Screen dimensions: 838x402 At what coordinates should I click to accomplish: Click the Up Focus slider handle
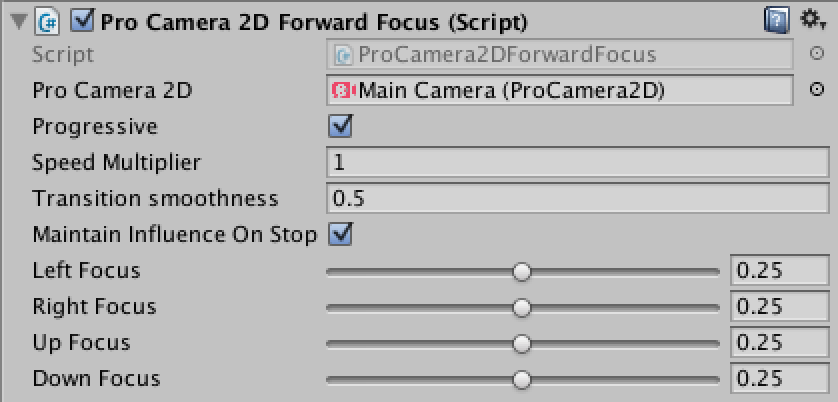tap(521, 344)
